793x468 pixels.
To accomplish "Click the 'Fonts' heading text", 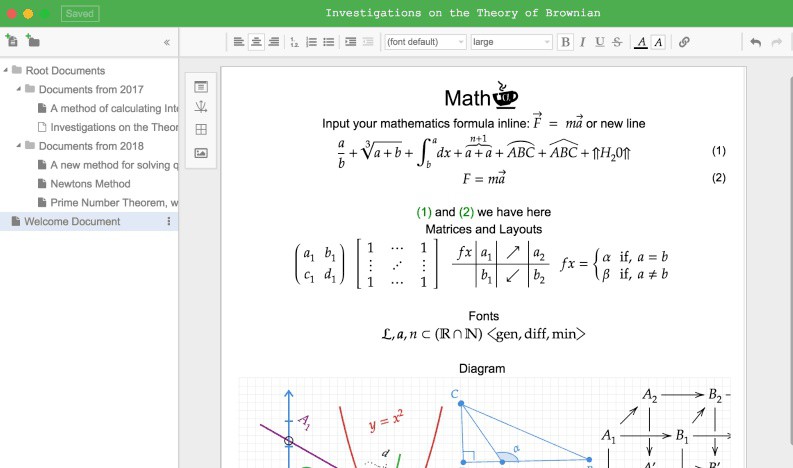I will [483, 316].
